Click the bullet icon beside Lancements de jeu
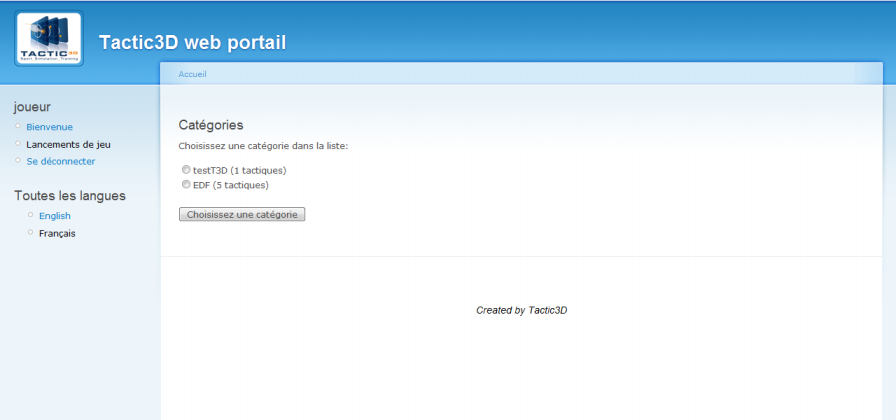The height and width of the screenshot is (420, 896). 17,143
